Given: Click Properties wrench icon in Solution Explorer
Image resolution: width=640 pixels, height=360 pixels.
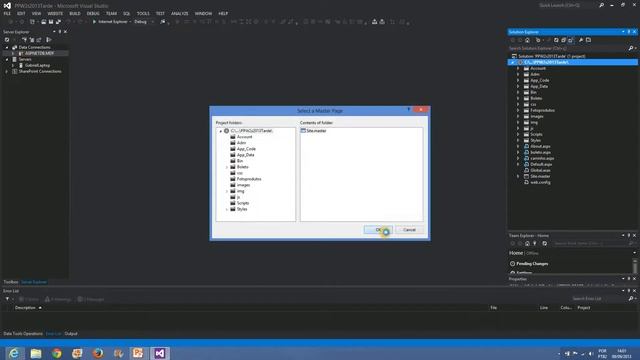Looking at the screenshot, I should tap(581, 40).
